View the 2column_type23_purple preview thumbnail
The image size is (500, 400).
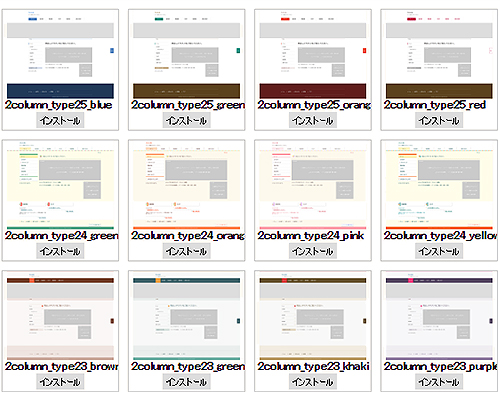pyautogui.click(x=439, y=316)
